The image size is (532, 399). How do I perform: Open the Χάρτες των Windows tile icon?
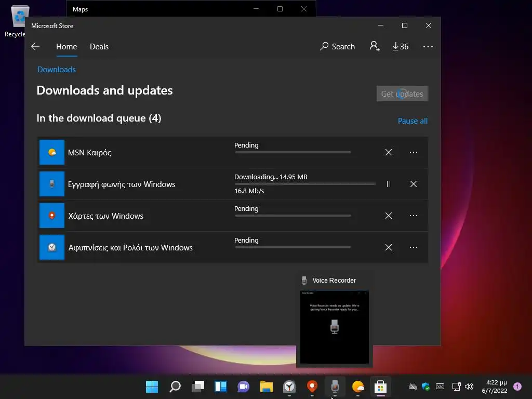[x=52, y=216]
